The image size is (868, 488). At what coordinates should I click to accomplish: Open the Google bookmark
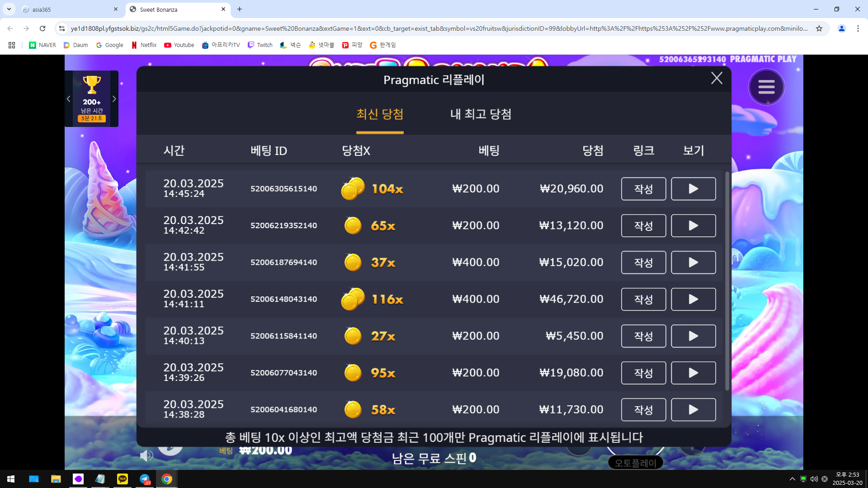109,45
